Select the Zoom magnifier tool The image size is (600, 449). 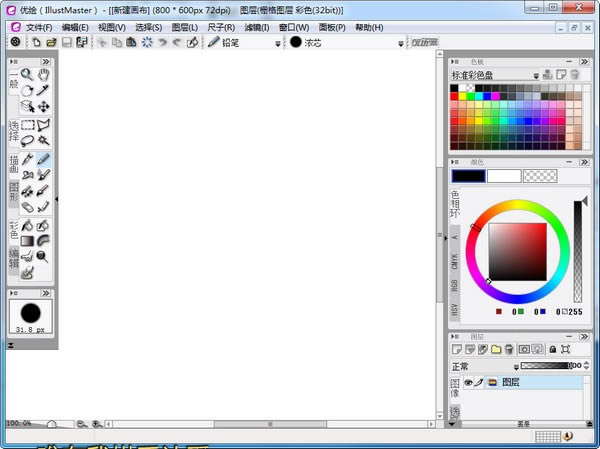coord(27,74)
